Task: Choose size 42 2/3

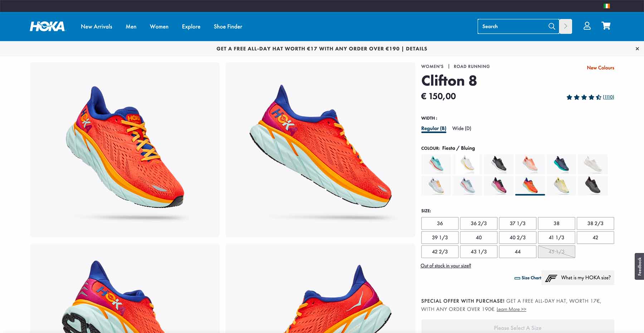Action: point(440,252)
